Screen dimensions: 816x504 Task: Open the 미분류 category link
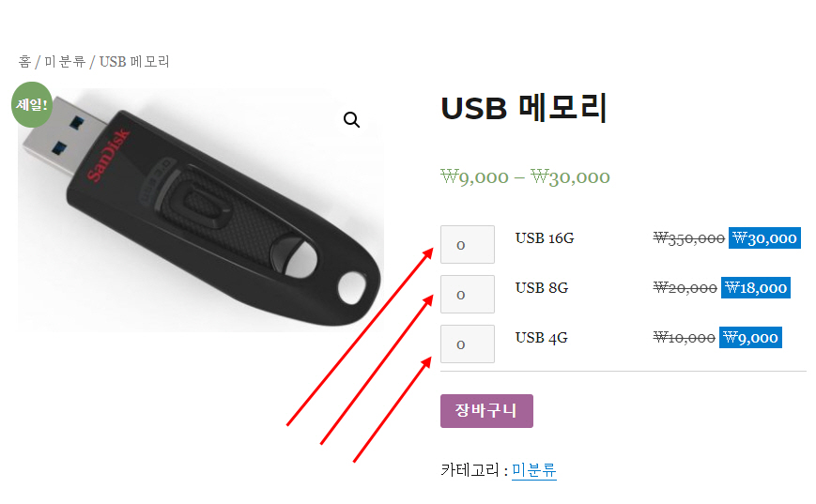click(534, 470)
